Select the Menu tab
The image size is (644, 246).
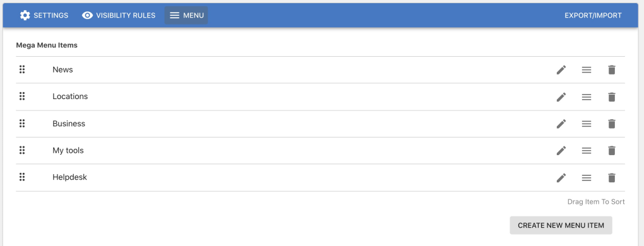pyautogui.click(x=186, y=15)
